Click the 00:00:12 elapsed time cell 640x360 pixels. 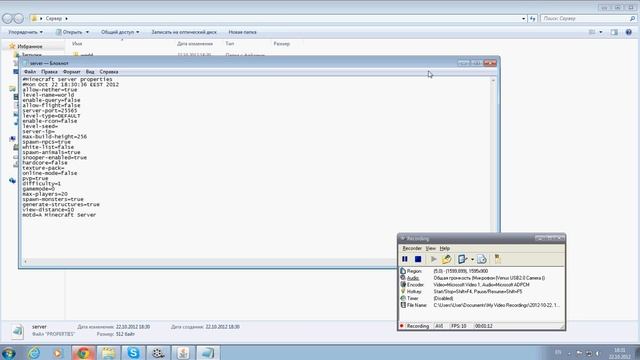point(484,326)
